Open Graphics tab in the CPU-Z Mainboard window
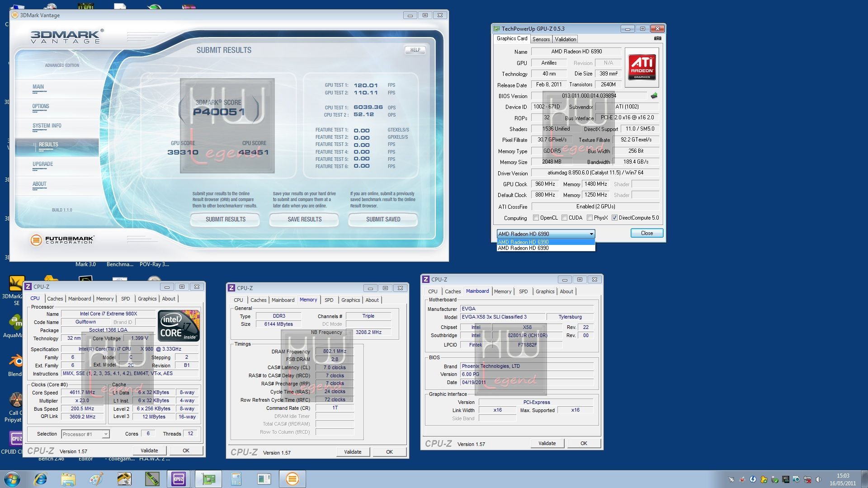The width and height of the screenshot is (868, 488). 545,291
